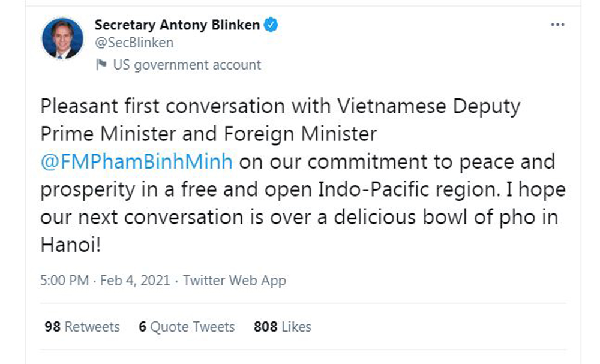View the 808 Likes list
The height and width of the screenshot is (364, 600).
click(x=282, y=327)
